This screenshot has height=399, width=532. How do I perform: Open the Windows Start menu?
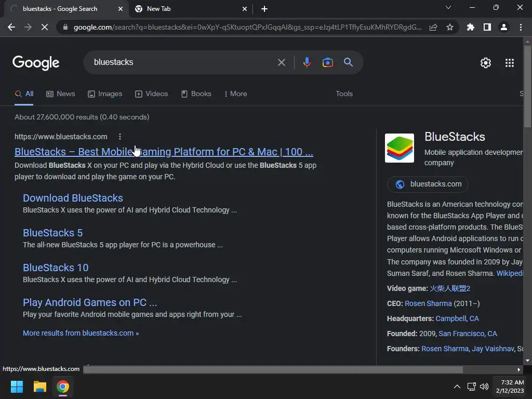(17, 387)
